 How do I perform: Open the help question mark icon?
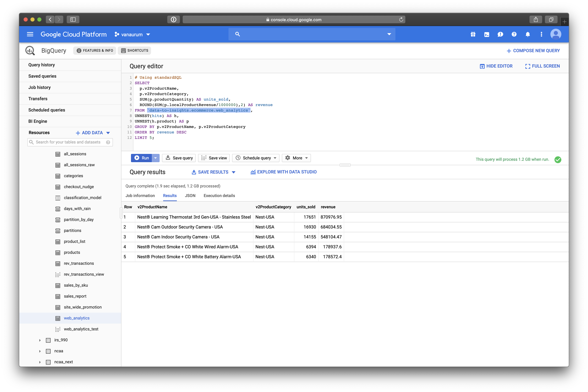click(514, 34)
